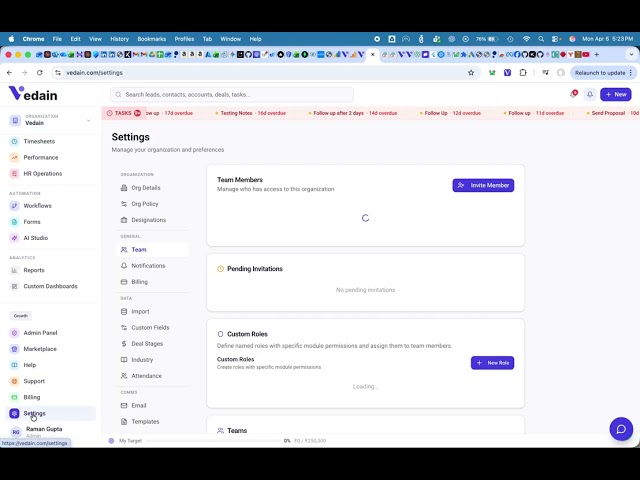Click the search leads input field
The width and height of the screenshot is (640, 480).
click(x=232, y=94)
